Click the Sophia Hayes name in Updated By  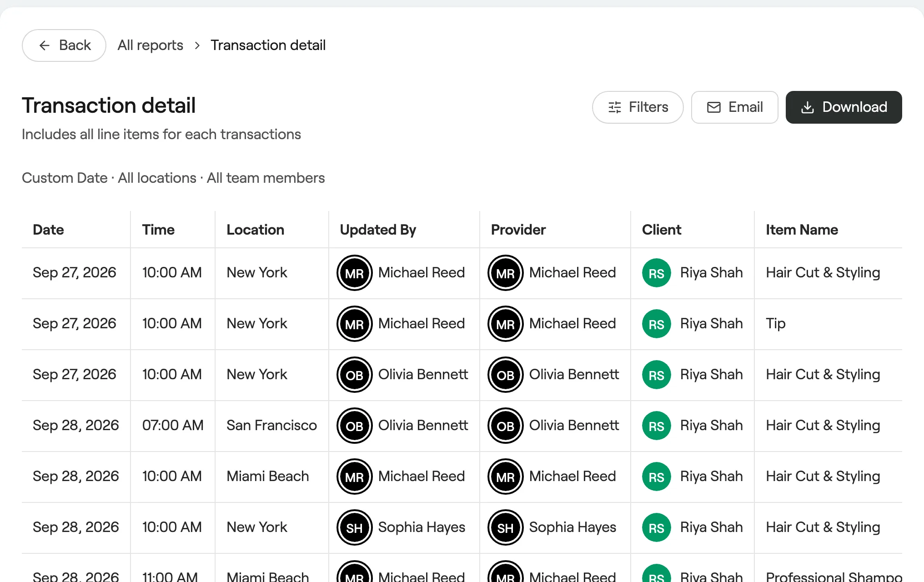pyautogui.click(x=422, y=527)
